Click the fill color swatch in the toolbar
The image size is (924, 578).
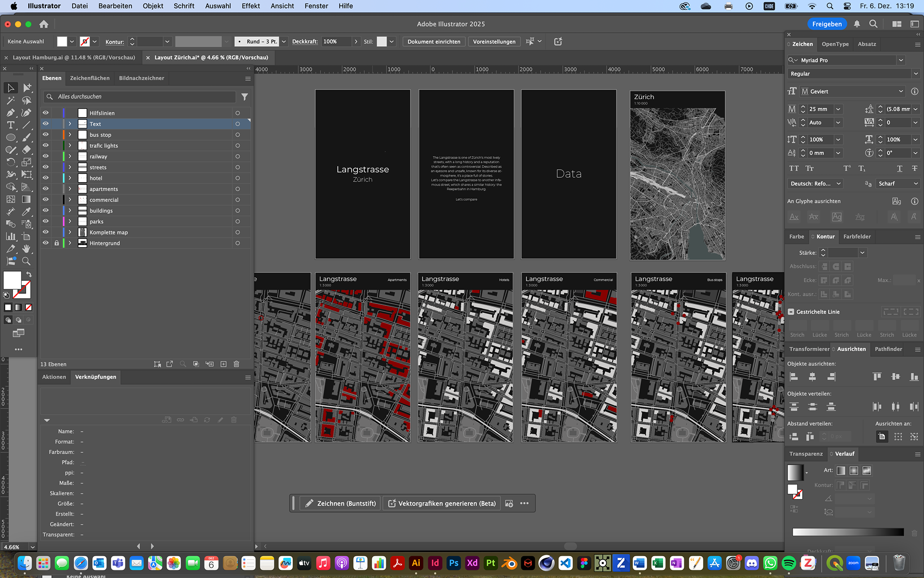[x=12, y=280]
